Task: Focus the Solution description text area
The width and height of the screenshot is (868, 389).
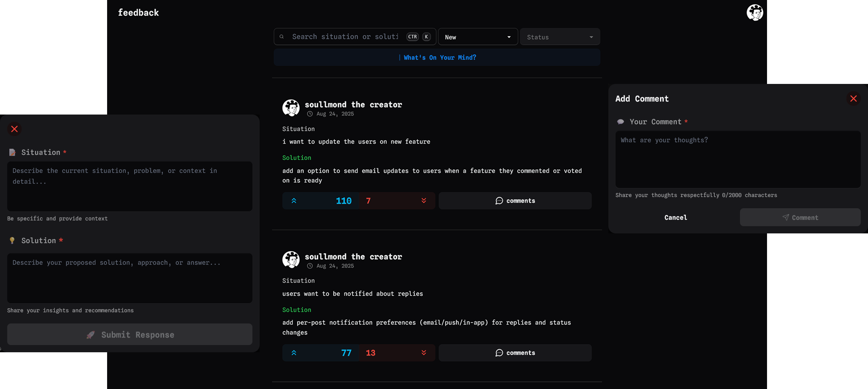Action: click(x=130, y=278)
